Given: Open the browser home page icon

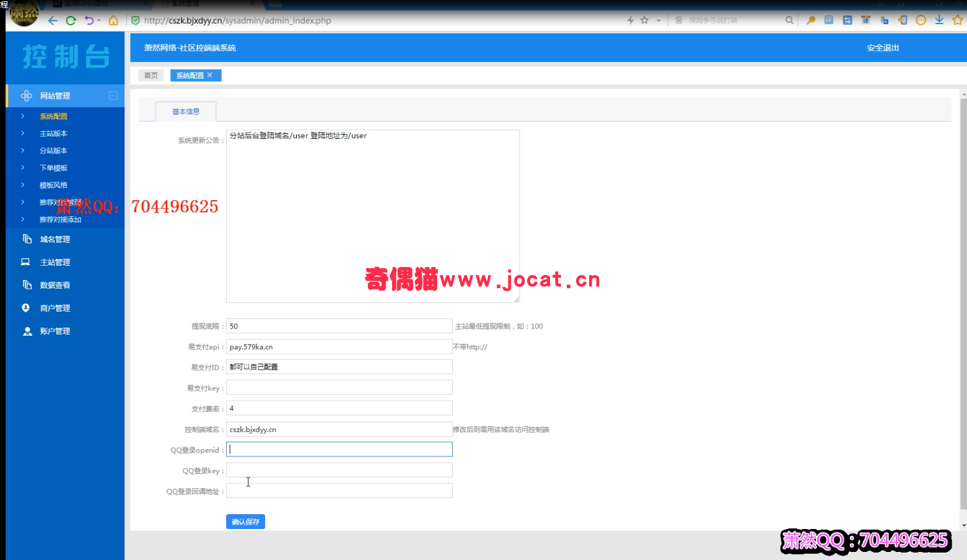Looking at the screenshot, I should point(113,20).
